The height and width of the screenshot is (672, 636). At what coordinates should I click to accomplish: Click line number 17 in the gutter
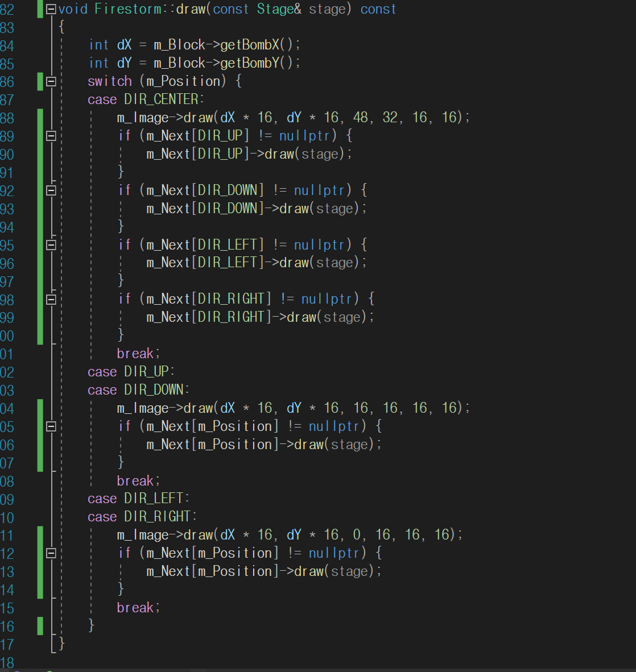coord(7,645)
